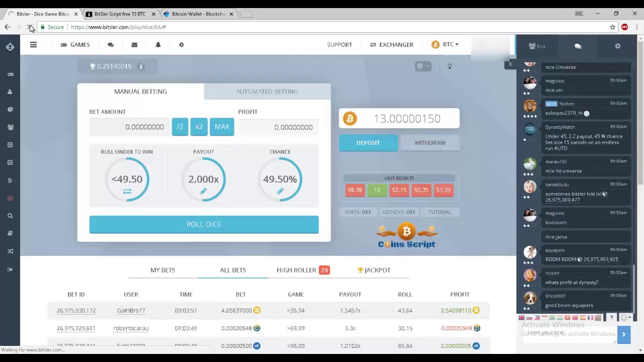644x362 pixels.
Task: Open user GainBro77 profile
Action: tap(131, 311)
